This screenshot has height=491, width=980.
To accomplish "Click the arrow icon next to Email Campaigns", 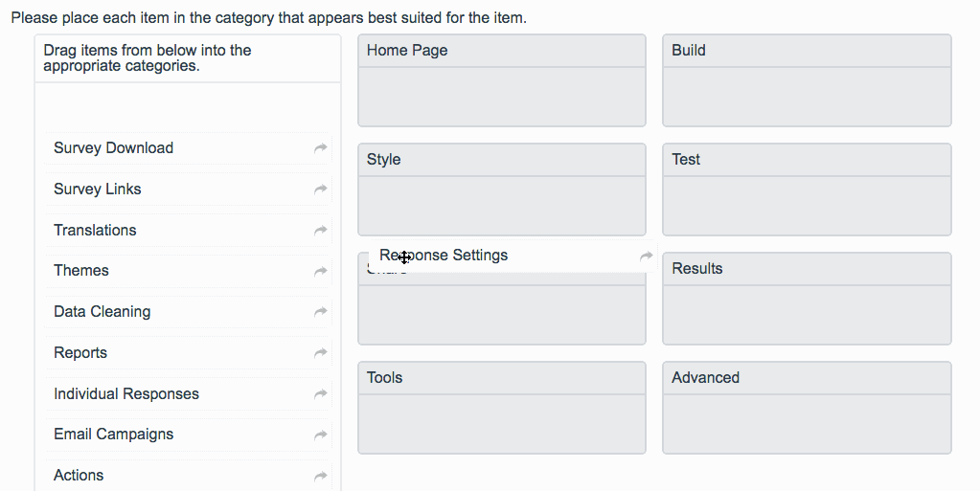I will point(320,435).
